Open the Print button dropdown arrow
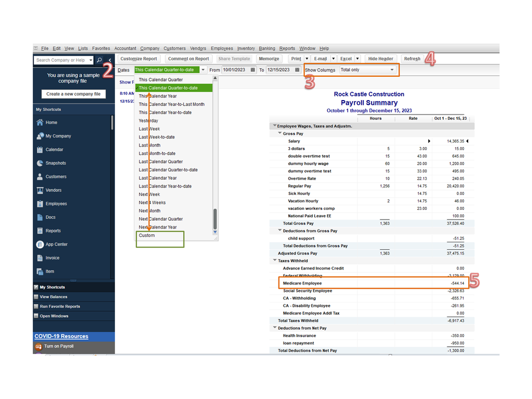Image resolution: width=532 pixels, height=399 pixels. [307, 59]
